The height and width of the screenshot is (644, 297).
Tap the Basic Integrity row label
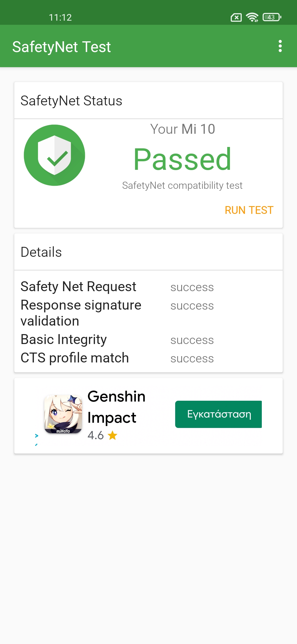pyautogui.click(x=64, y=339)
